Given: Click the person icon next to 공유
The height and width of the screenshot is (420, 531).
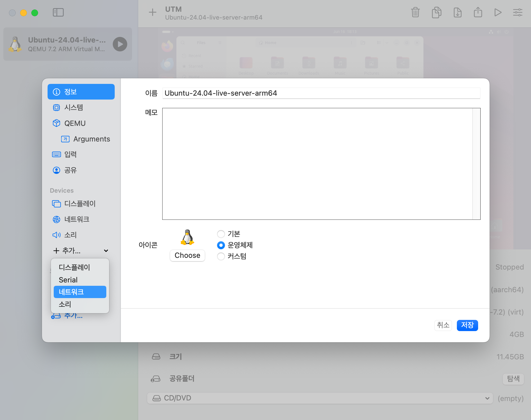Looking at the screenshot, I should tap(57, 170).
